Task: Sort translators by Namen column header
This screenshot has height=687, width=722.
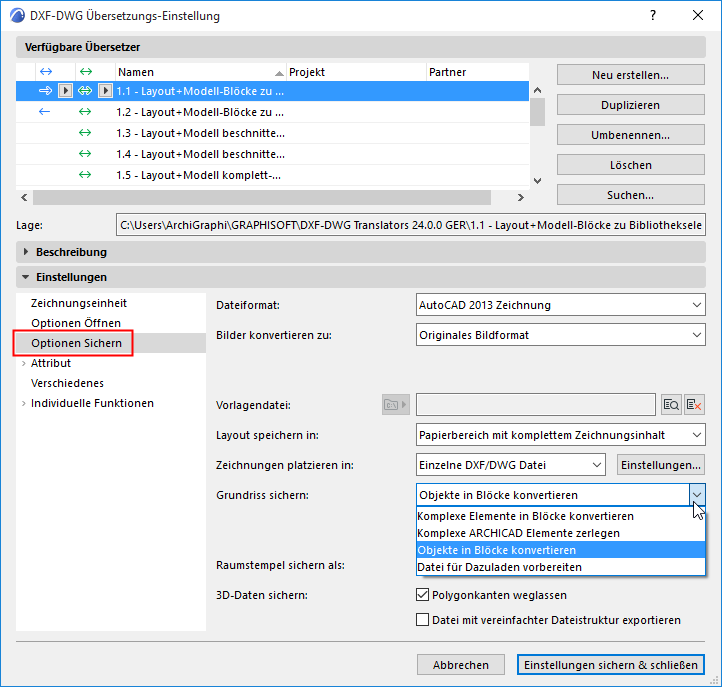Action: [x=200, y=72]
